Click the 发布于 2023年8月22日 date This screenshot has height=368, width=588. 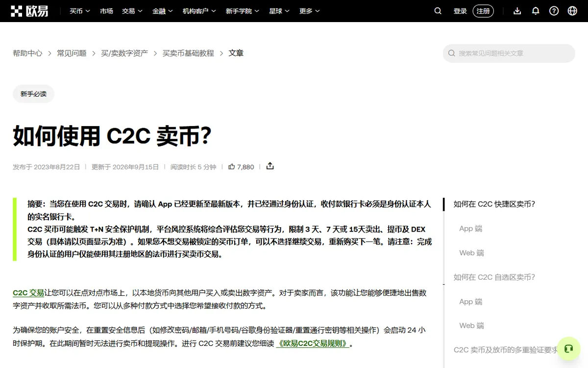(x=46, y=167)
